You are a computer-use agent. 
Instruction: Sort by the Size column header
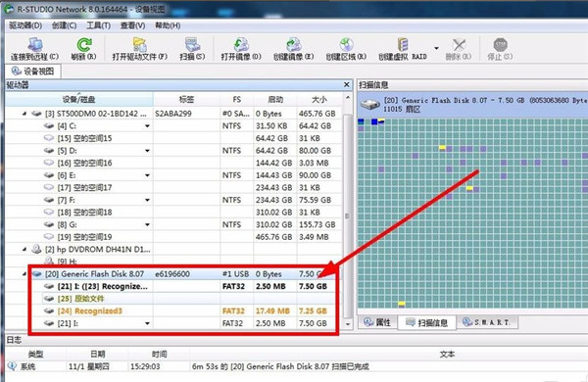[x=319, y=99]
